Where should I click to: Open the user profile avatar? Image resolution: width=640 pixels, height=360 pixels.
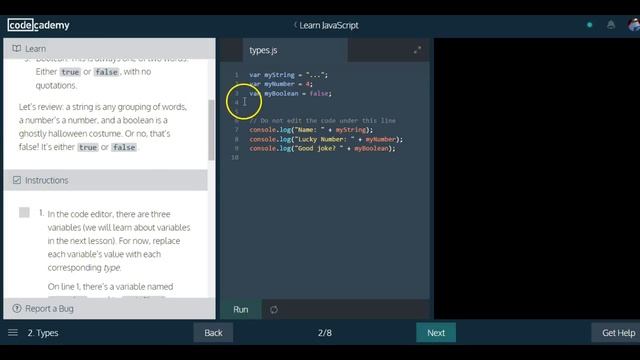click(633, 25)
